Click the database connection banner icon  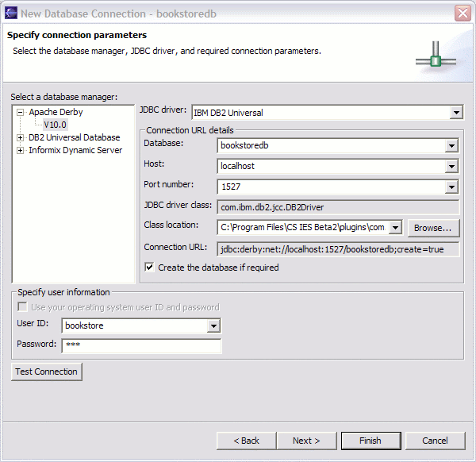point(436,56)
